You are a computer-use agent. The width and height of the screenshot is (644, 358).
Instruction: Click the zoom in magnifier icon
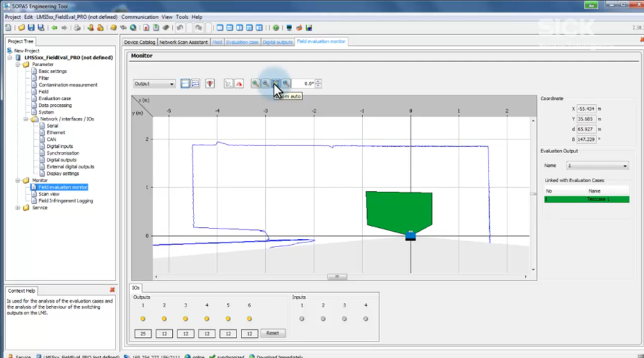pos(255,84)
